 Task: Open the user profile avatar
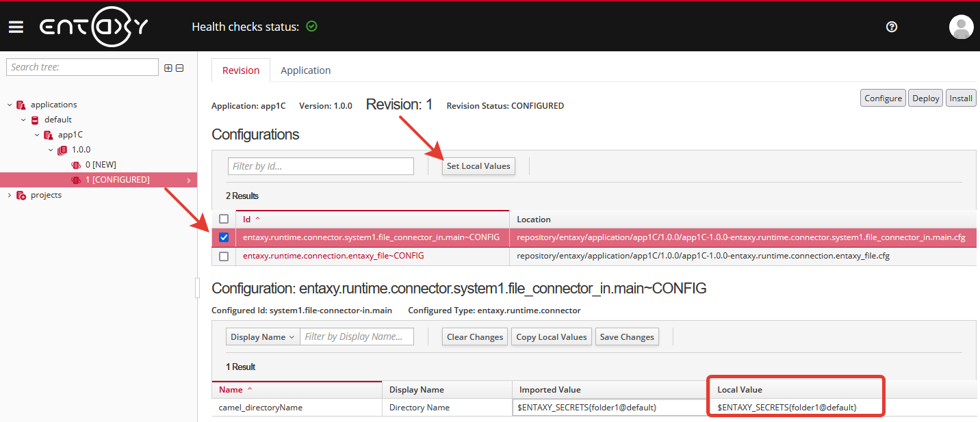[x=961, y=27]
